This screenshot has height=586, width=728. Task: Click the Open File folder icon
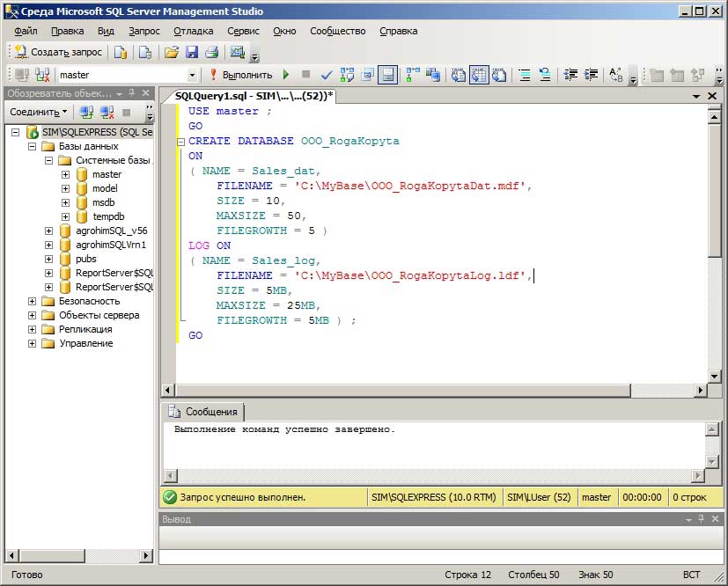point(172,52)
